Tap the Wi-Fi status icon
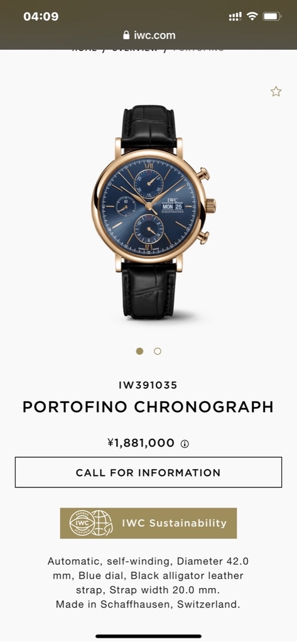297x644 pixels. click(x=252, y=16)
